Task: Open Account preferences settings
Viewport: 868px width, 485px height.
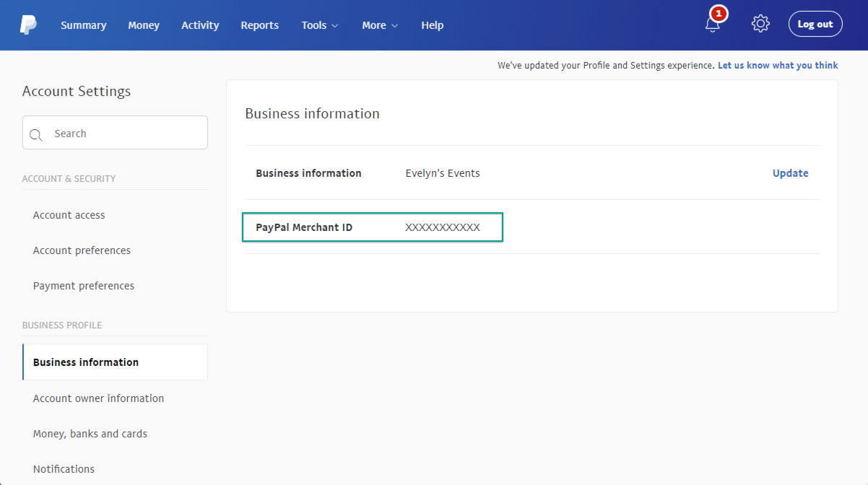Action: (82, 250)
